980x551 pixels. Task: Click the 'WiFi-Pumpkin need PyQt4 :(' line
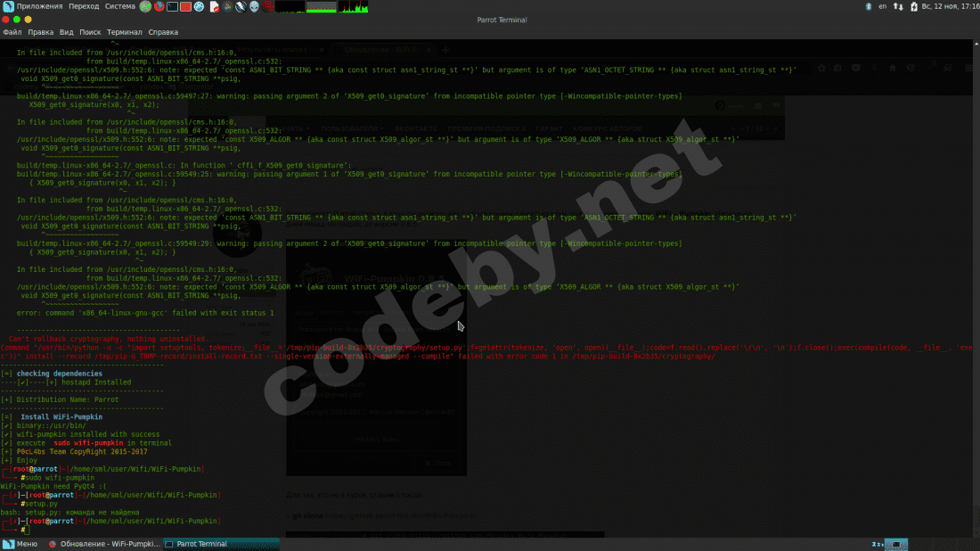coord(53,486)
